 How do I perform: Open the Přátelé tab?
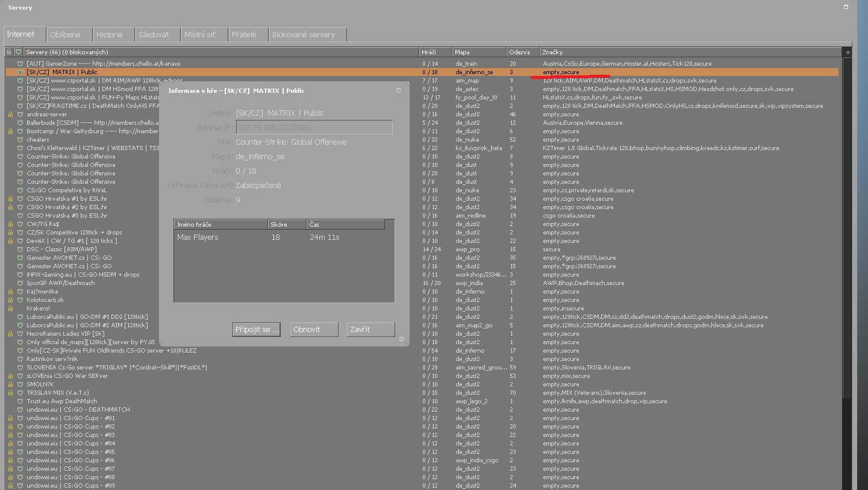[248, 35]
